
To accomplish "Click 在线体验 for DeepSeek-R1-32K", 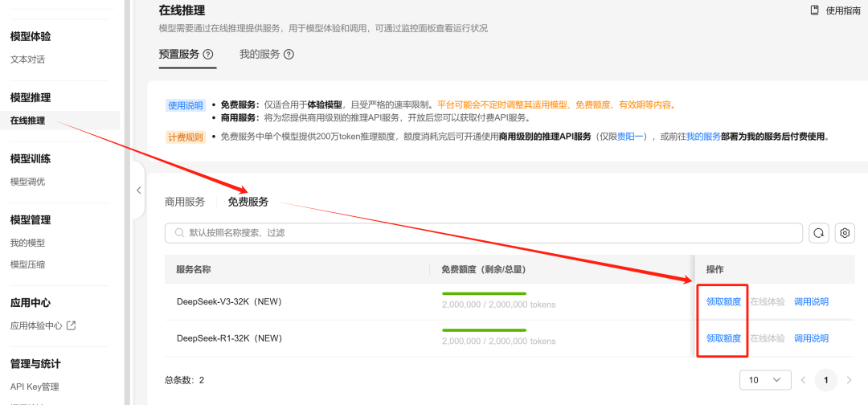I will pyautogui.click(x=768, y=338).
